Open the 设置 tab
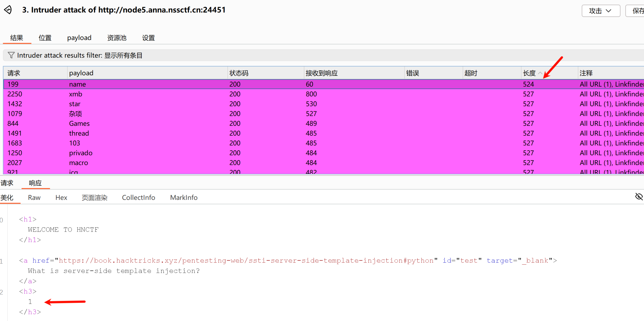Viewport: 644px width, 321px height. coord(148,38)
